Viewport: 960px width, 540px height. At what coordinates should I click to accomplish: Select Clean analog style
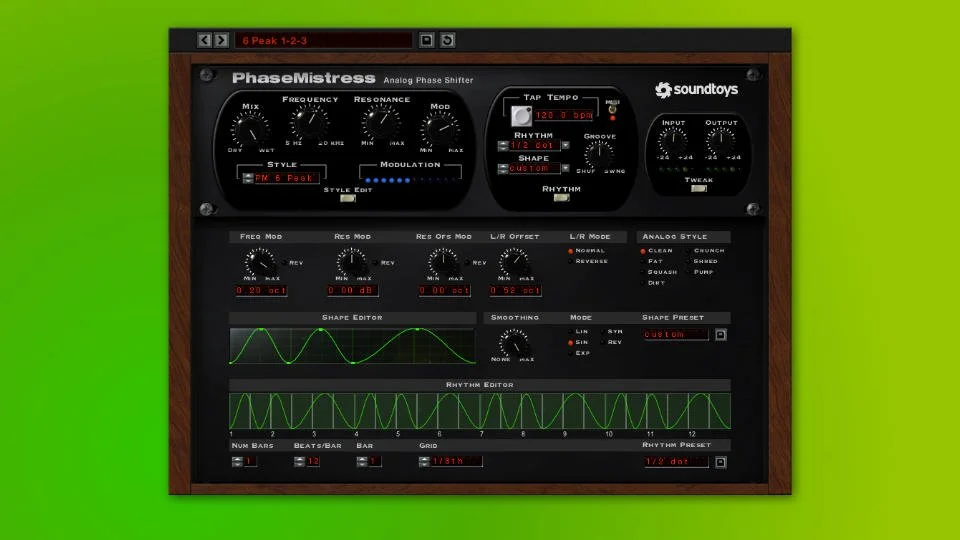pyautogui.click(x=643, y=251)
